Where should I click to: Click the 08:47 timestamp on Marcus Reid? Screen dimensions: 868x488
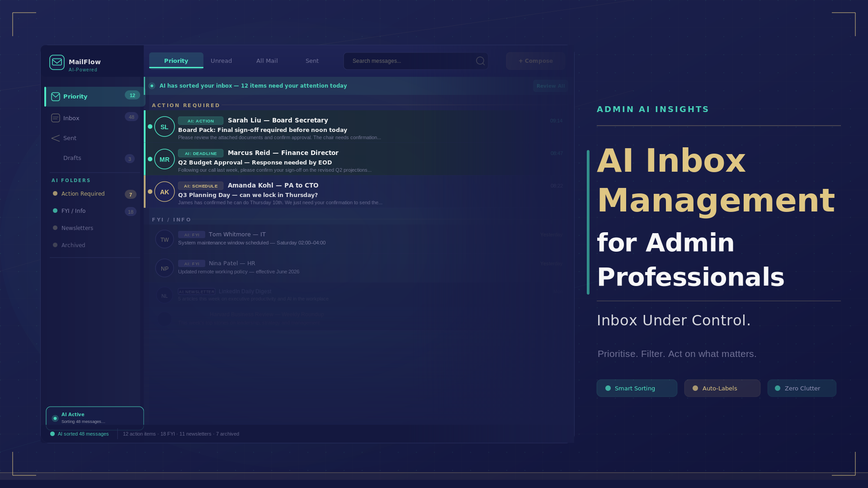557,153
